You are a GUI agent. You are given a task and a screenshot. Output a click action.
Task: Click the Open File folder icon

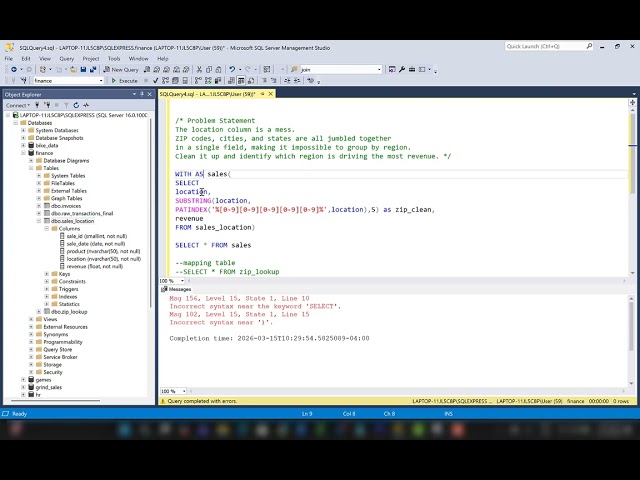tap(73, 69)
